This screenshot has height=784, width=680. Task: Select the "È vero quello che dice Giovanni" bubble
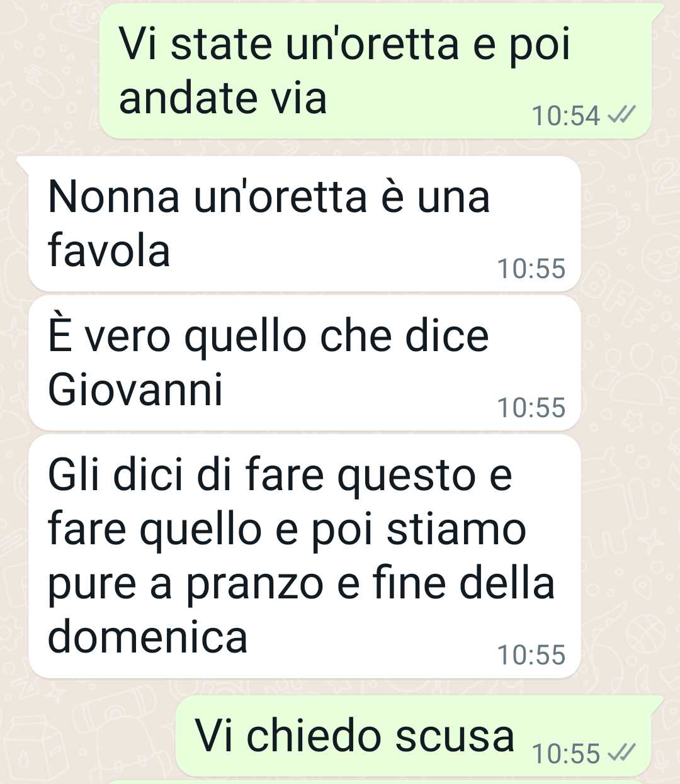click(304, 363)
